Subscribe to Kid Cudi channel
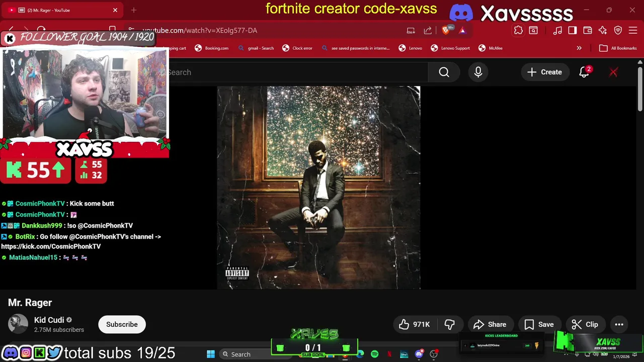 click(x=122, y=324)
